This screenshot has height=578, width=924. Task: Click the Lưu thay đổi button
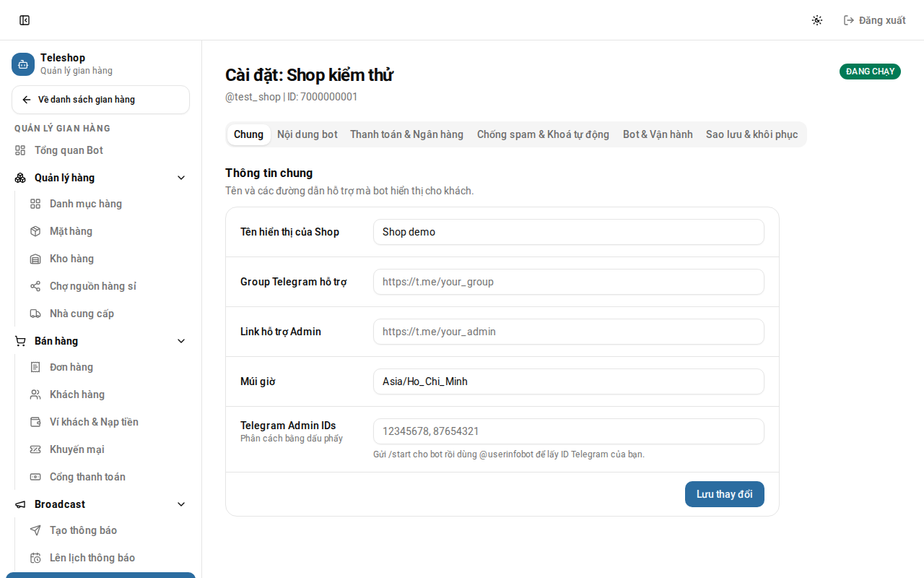click(x=725, y=494)
